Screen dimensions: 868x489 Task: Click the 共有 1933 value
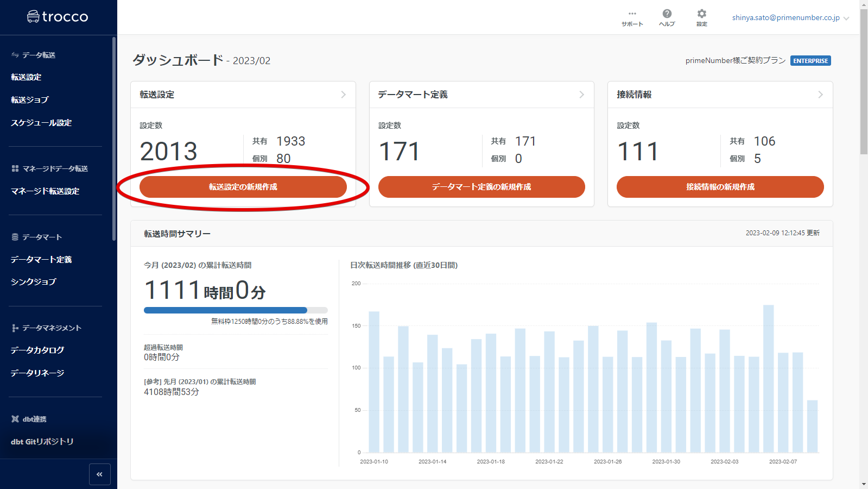[x=291, y=141]
